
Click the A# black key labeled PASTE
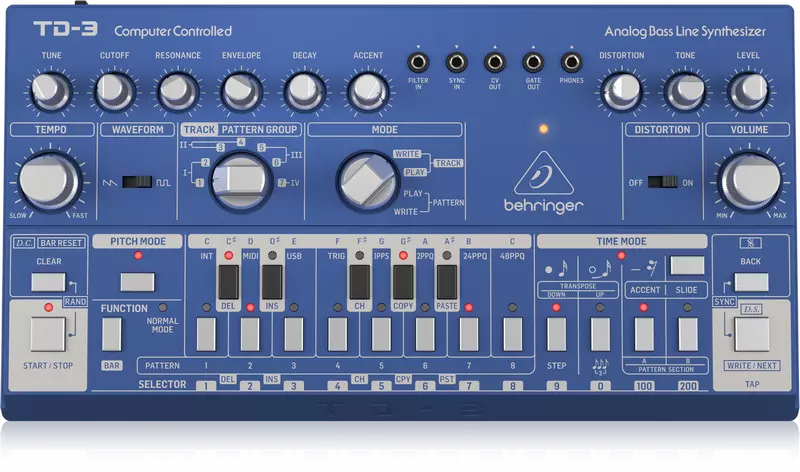coord(447,282)
